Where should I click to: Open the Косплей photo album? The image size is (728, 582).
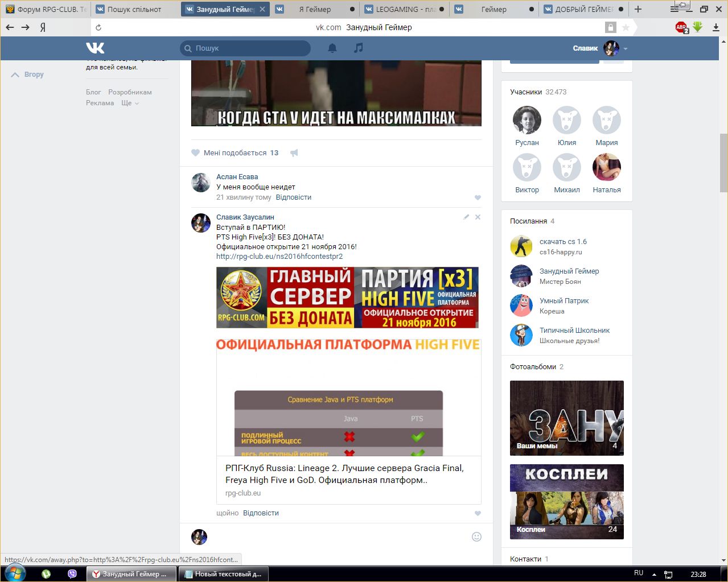(567, 502)
